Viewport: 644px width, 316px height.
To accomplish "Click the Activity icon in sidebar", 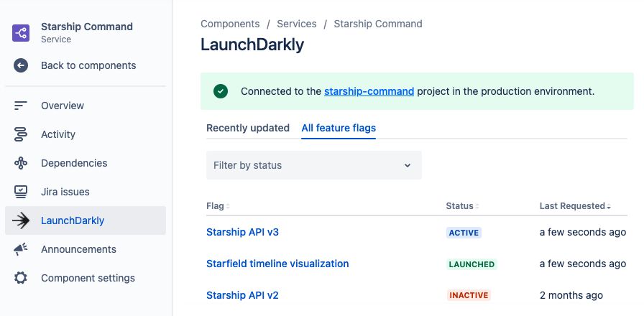I will (21, 134).
